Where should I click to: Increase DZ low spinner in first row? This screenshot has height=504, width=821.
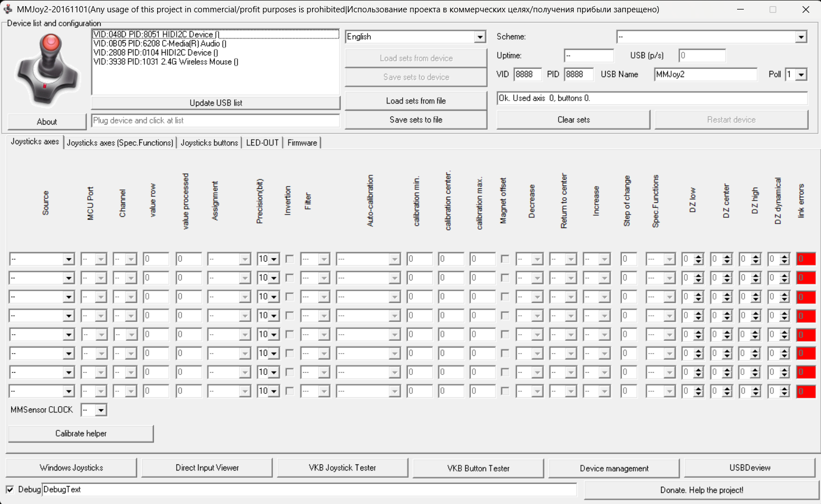tap(699, 256)
